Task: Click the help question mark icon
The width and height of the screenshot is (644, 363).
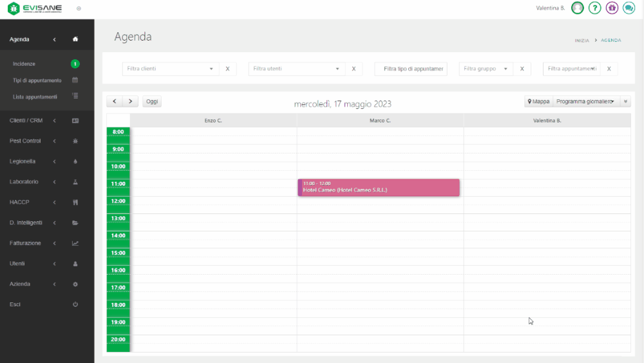Action: tap(594, 8)
